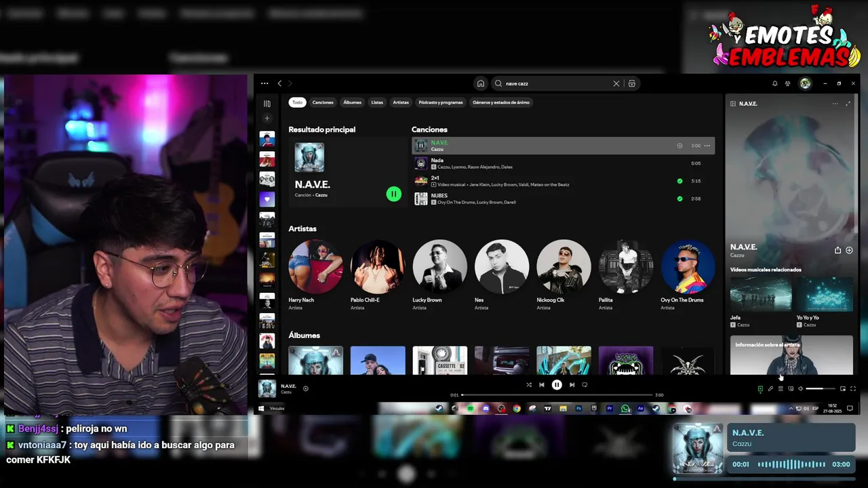Open the user profile avatar
Image resolution: width=868 pixels, height=488 pixels.
(805, 83)
